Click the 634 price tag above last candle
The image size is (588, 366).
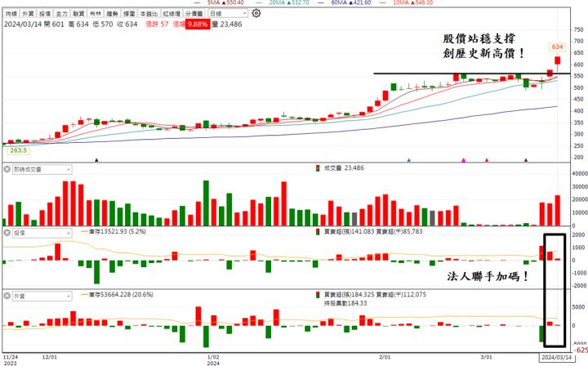click(557, 47)
